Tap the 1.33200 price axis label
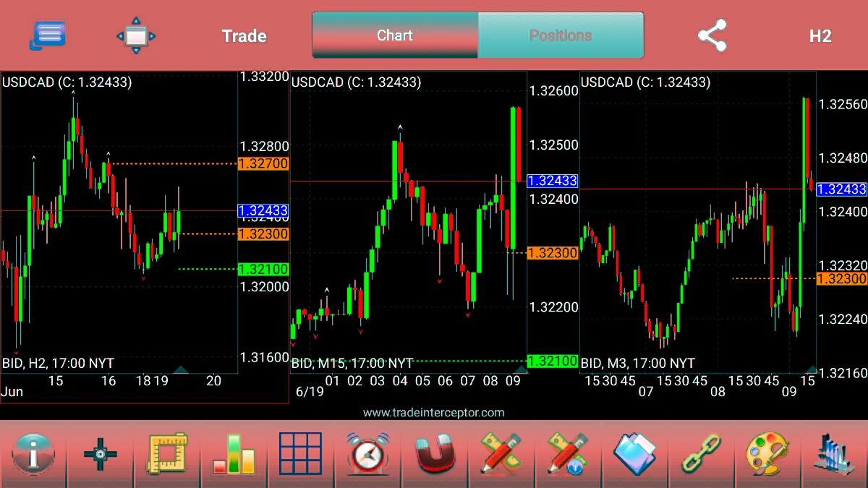The height and width of the screenshot is (488, 868). (x=265, y=76)
